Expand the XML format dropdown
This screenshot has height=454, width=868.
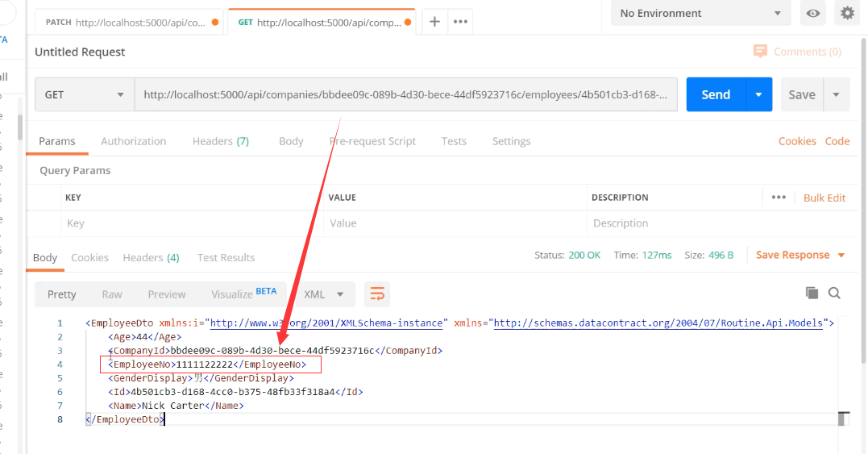[324, 294]
